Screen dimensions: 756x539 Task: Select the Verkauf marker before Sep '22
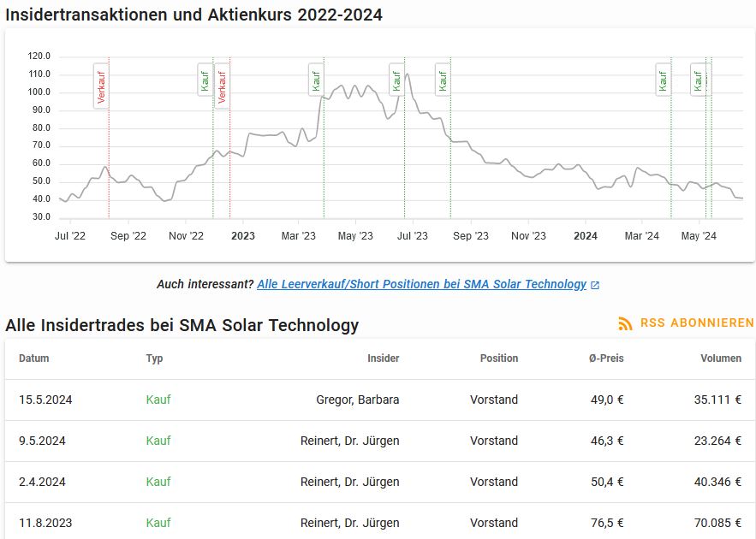[x=101, y=86]
